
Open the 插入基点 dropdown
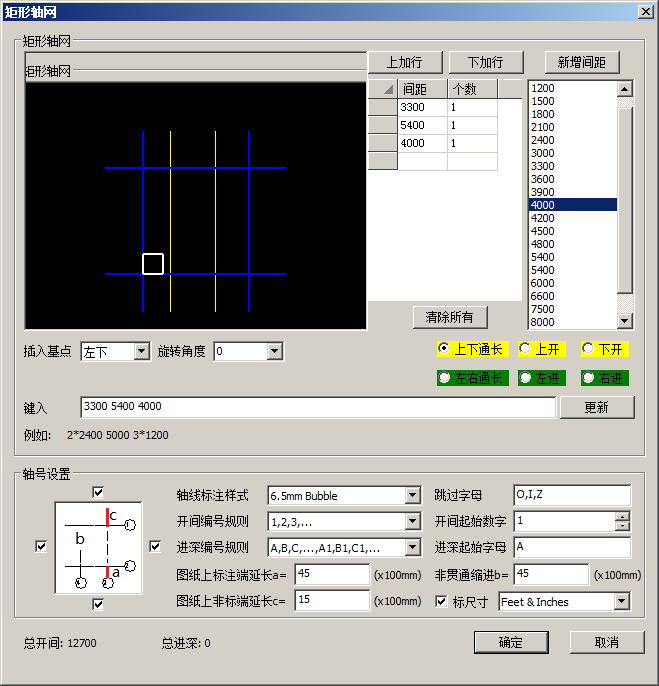141,351
